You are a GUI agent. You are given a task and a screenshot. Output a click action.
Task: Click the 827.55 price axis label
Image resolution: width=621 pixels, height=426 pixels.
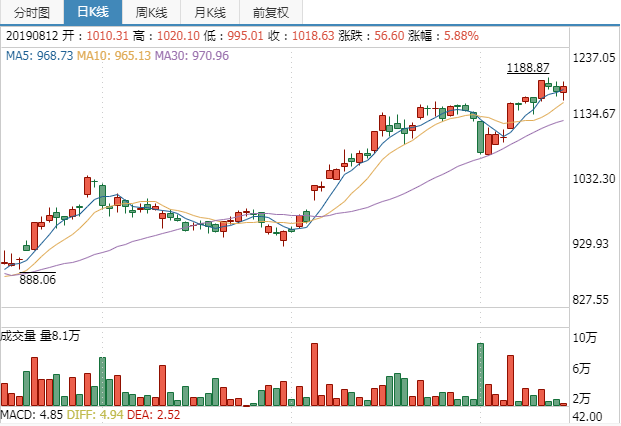click(591, 300)
